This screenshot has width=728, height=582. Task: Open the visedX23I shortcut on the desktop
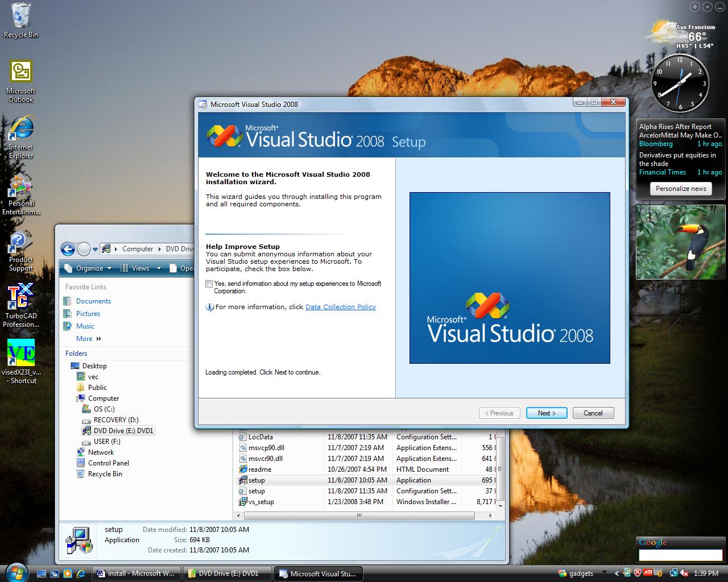tap(21, 362)
